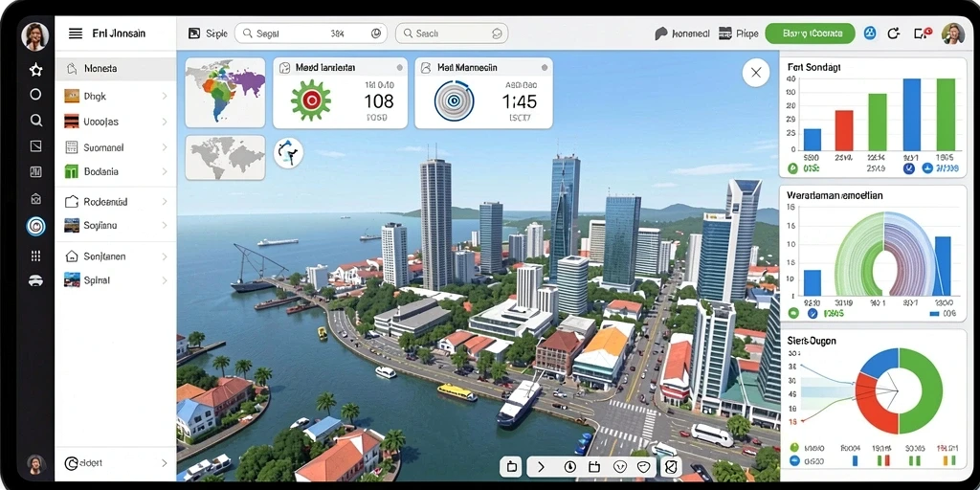Toggle the blue legend dot under Sterls-Dugon chart

pos(794,461)
